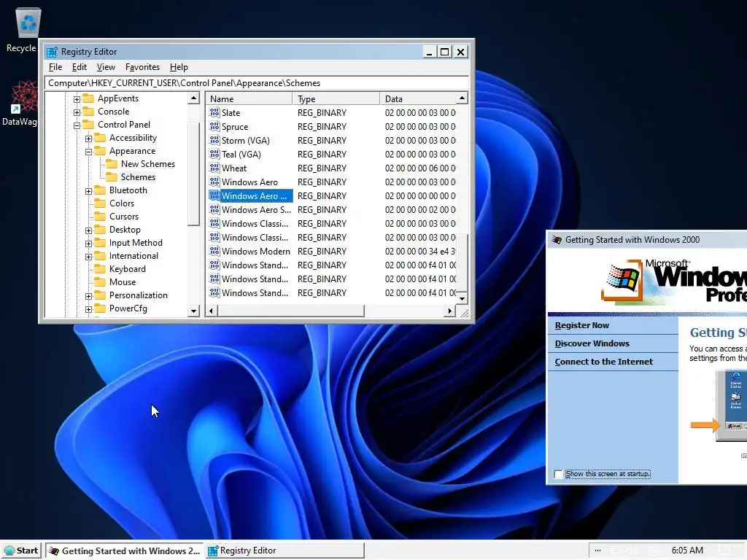Click the Colors folder icon
Viewport: 747px width, 560px height.
point(100,203)
